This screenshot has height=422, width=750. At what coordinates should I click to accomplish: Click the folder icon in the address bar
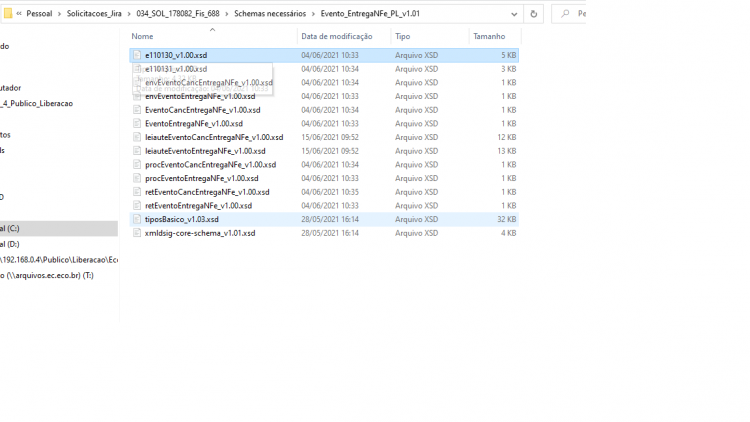[8, 14]
